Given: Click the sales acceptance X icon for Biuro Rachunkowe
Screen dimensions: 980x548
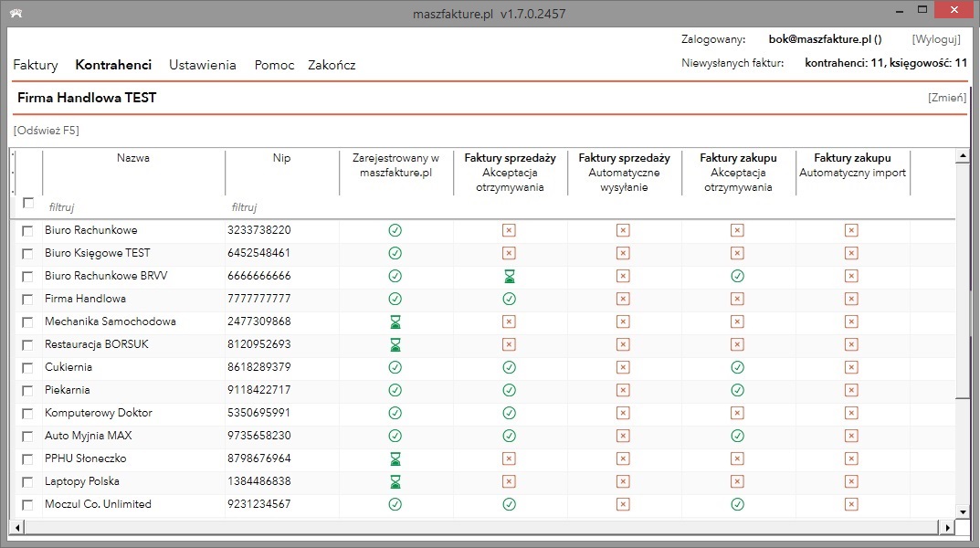Looking at the screenshot, I should 509,230.
